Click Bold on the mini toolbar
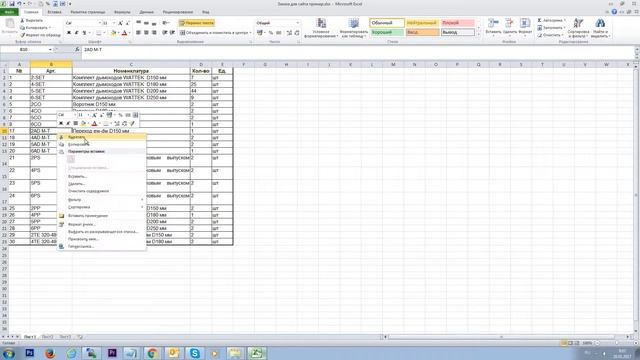The image size is (640, 360). 61,123
